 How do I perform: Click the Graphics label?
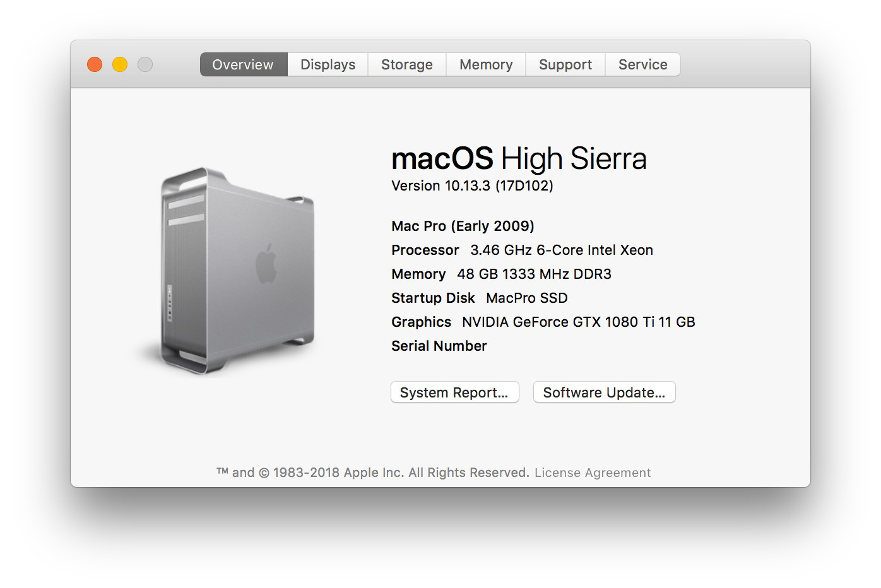(x=421, y=322)
